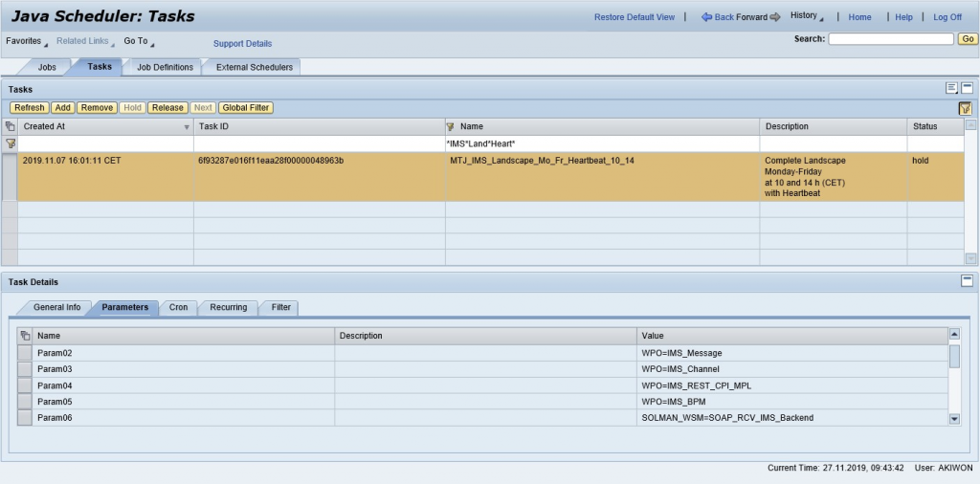Open the Recurring tab
The image size is (980, 484).
(228, 307)
